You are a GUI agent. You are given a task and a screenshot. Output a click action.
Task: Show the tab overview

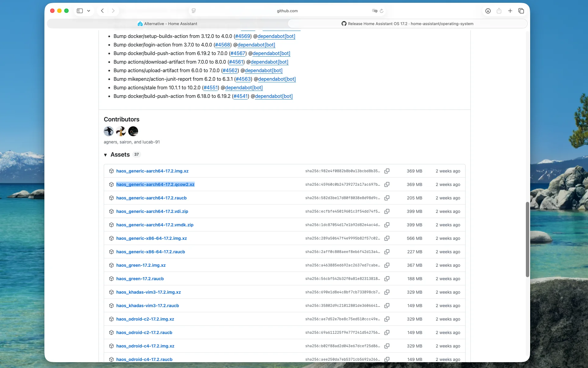[521, 11]
